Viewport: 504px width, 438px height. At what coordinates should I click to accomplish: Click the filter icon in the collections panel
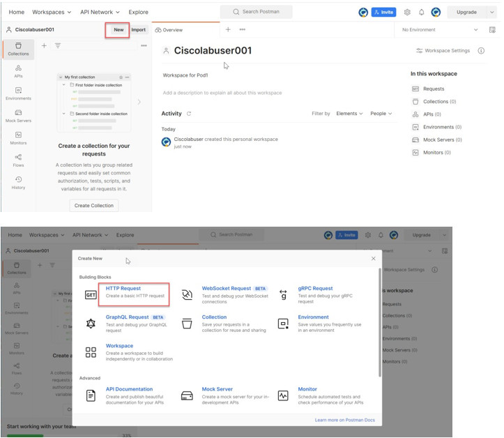[58, 45]
